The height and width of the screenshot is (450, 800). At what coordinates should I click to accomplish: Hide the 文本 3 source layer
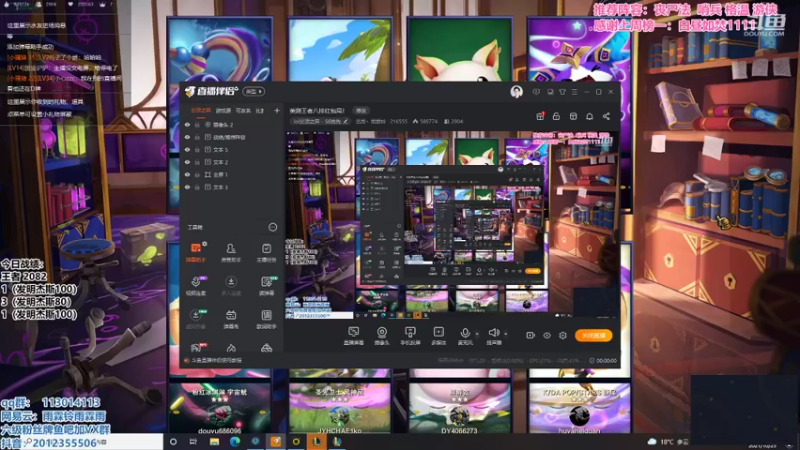point(187,187)
